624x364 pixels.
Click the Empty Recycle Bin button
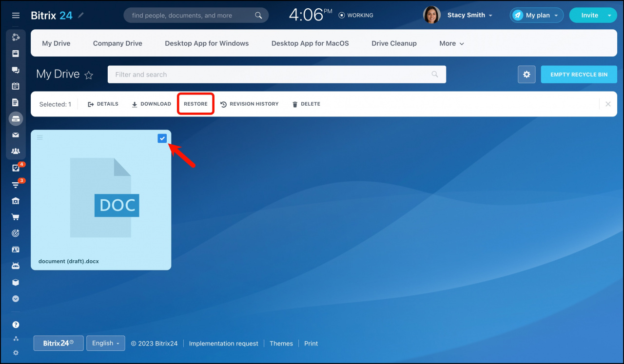579,75
